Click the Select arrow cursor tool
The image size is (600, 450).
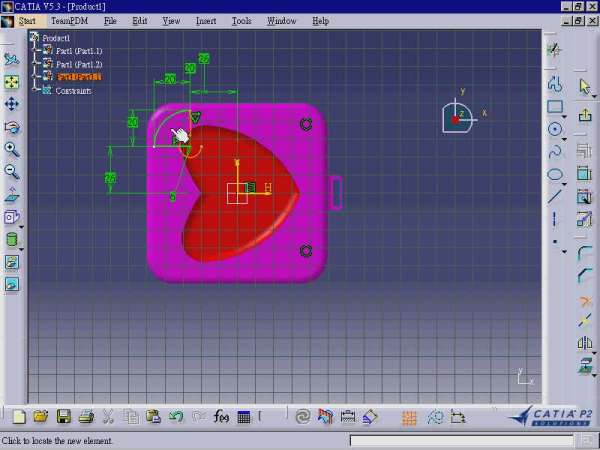584,86
